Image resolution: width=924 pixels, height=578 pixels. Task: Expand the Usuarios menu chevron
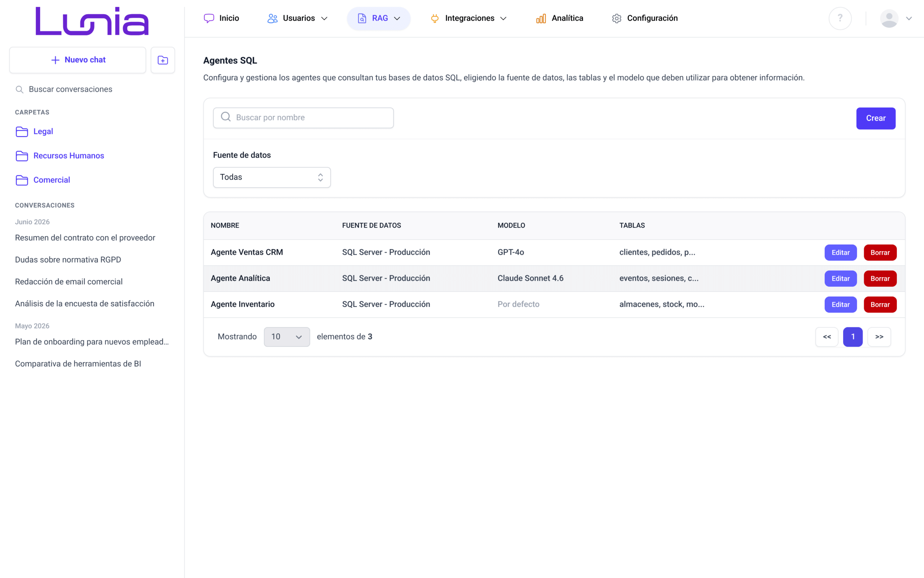[x=324, y=18]
